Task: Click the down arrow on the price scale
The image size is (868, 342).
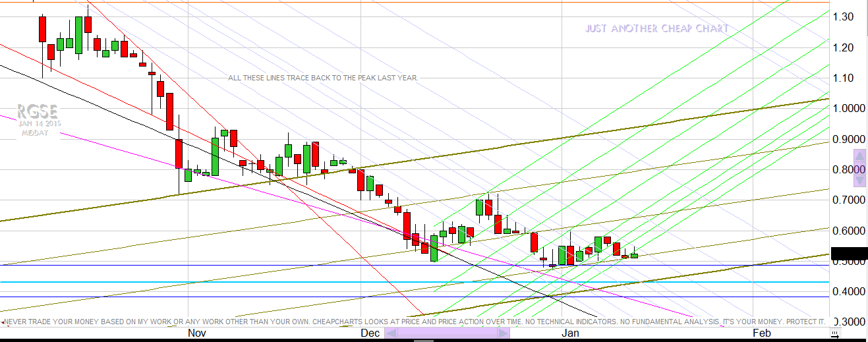Action: click(859, 180)
